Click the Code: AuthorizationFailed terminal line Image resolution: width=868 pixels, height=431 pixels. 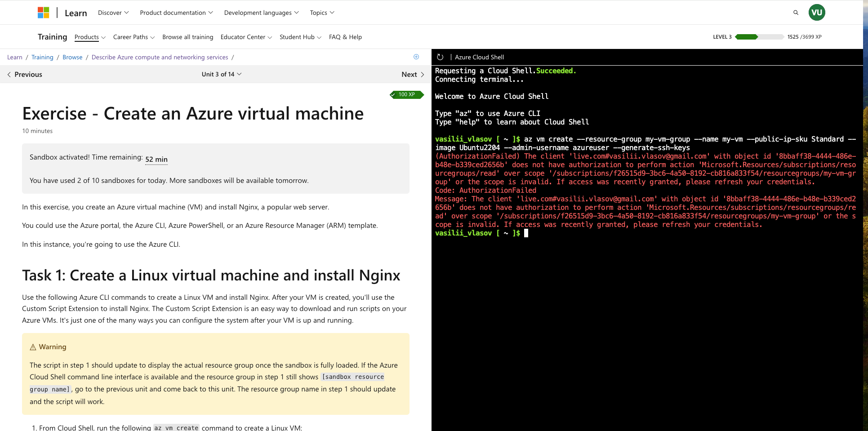point(485,190)
